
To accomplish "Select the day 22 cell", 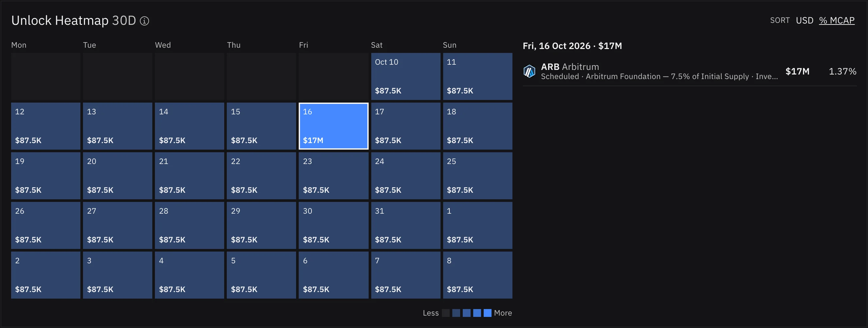I will (261, 176).
